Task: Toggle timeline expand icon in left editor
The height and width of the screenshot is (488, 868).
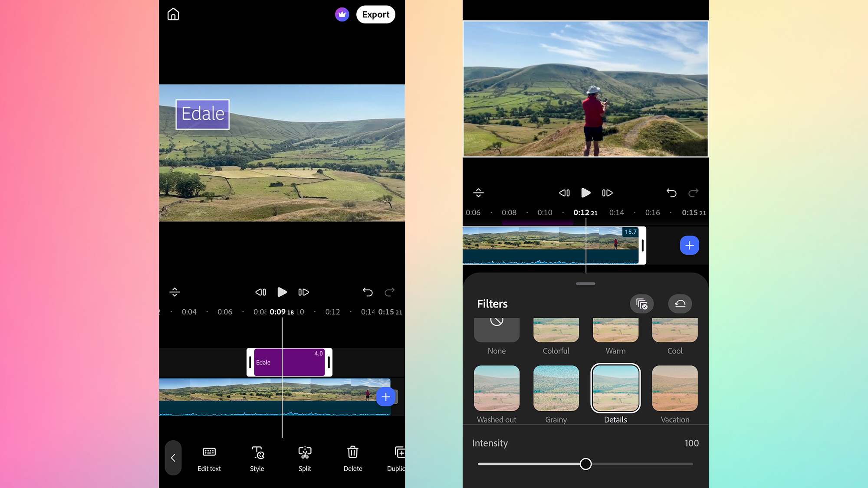Action: pyautogui.click(x=174, y=292)
